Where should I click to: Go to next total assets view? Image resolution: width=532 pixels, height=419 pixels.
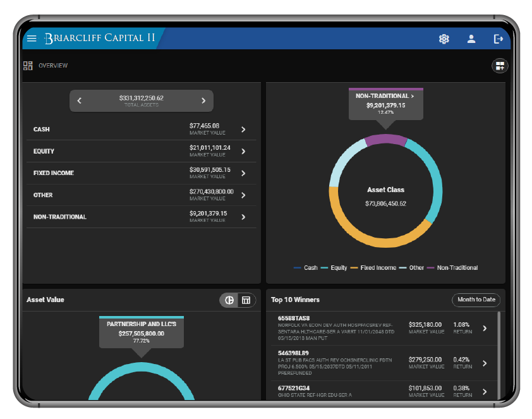(x=203, y=100)
